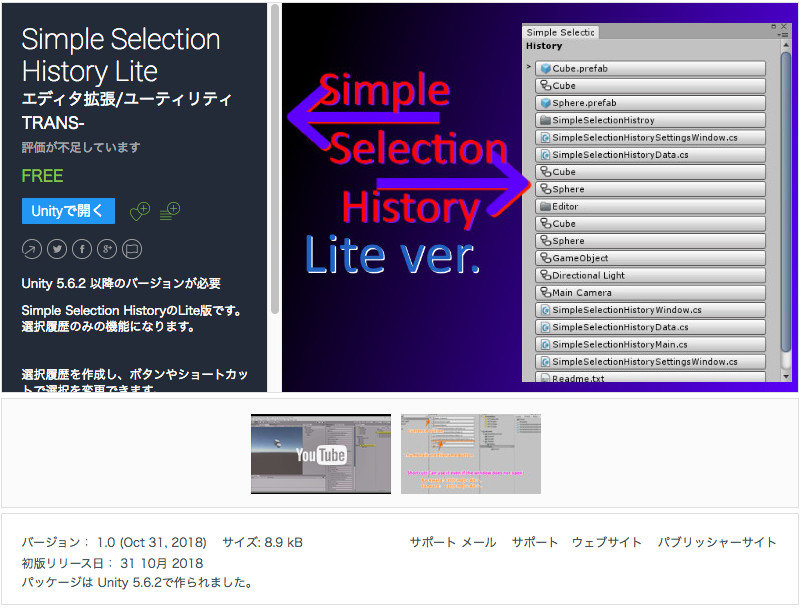Open the ウェブサイト link

click(606, 542)
